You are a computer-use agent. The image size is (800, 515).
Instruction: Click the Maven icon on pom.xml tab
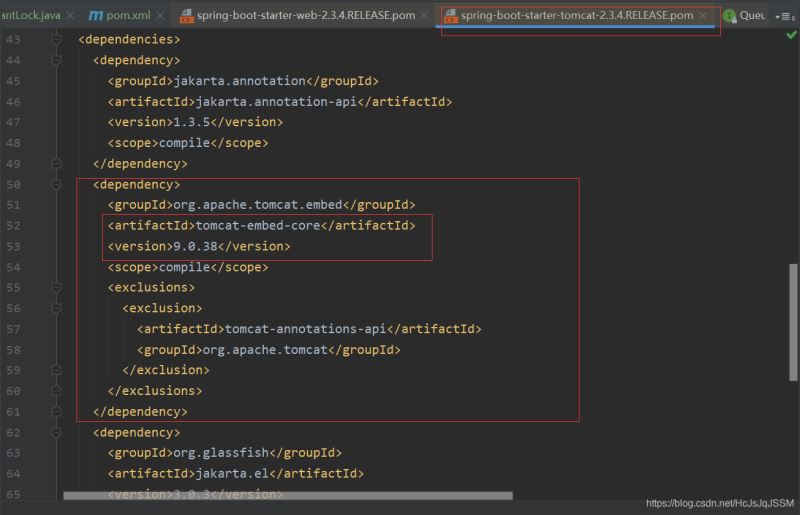[95, 15]
